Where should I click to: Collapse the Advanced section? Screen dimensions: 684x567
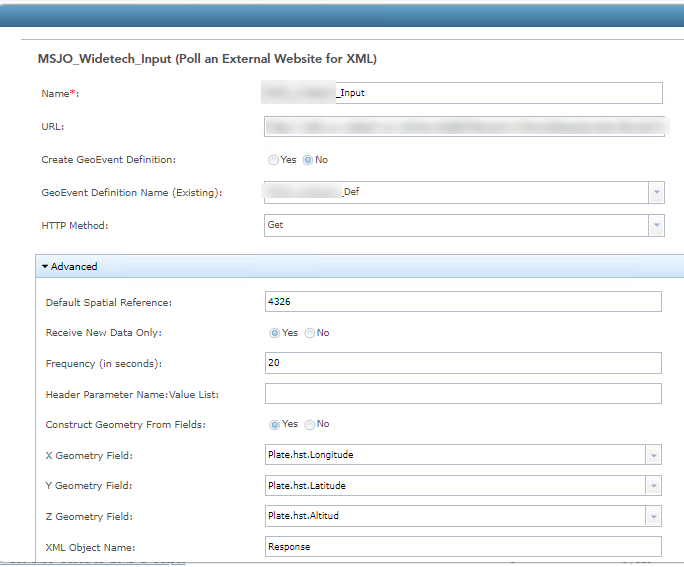click(45, 266)
